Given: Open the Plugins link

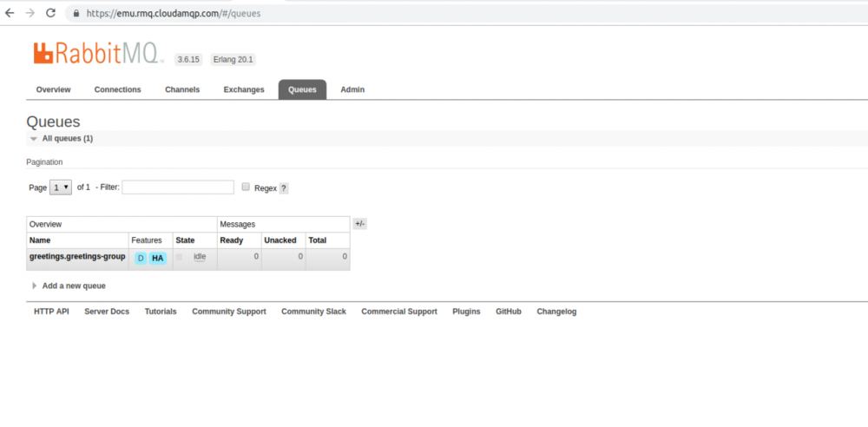Looking at the screenshot, I should point(466,312).
